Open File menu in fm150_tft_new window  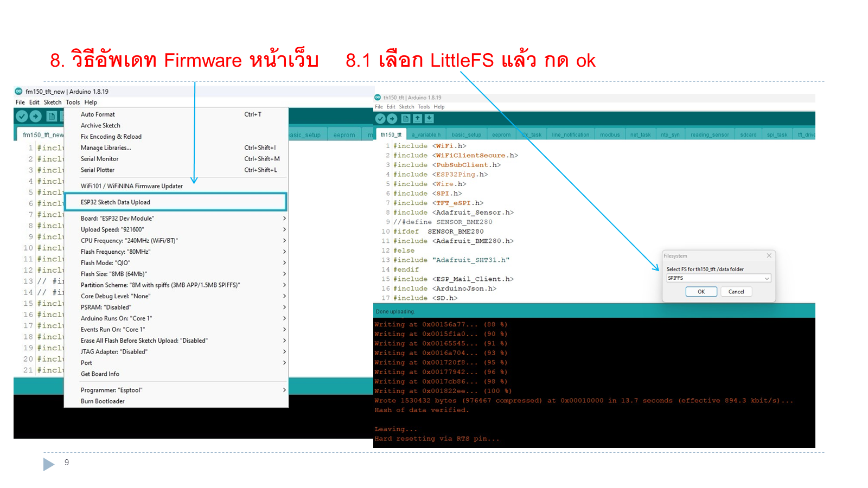[x=20, y=102]
